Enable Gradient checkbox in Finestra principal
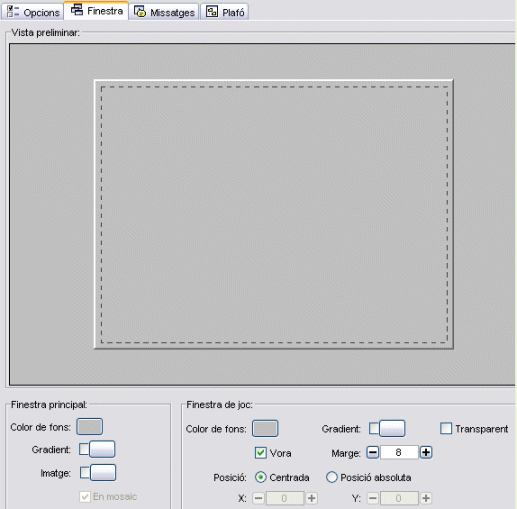Image resolution: width=517 pixels, height=509 pixels. (x=84, y=449)
